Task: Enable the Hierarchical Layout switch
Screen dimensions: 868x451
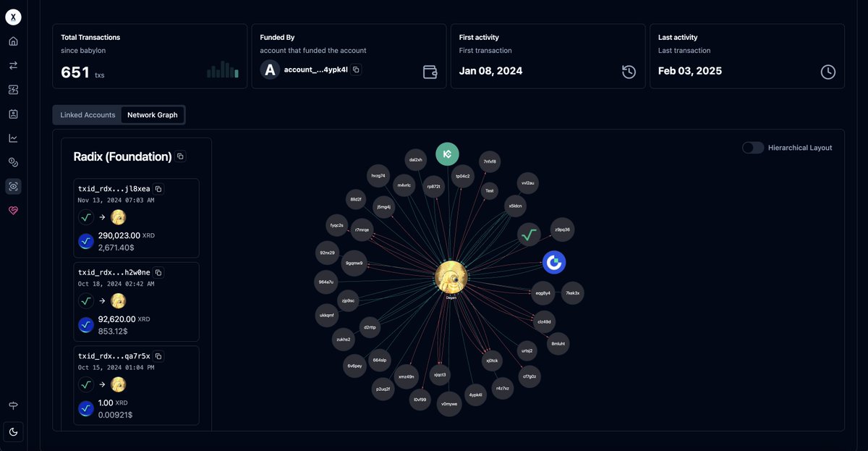Action: click(752, 148)
